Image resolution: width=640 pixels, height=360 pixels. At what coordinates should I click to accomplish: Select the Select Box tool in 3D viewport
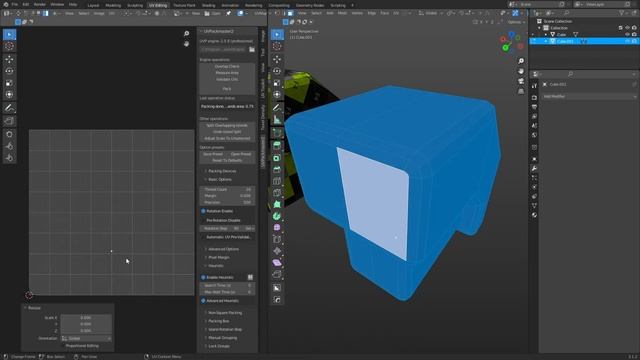coord(277,35)
